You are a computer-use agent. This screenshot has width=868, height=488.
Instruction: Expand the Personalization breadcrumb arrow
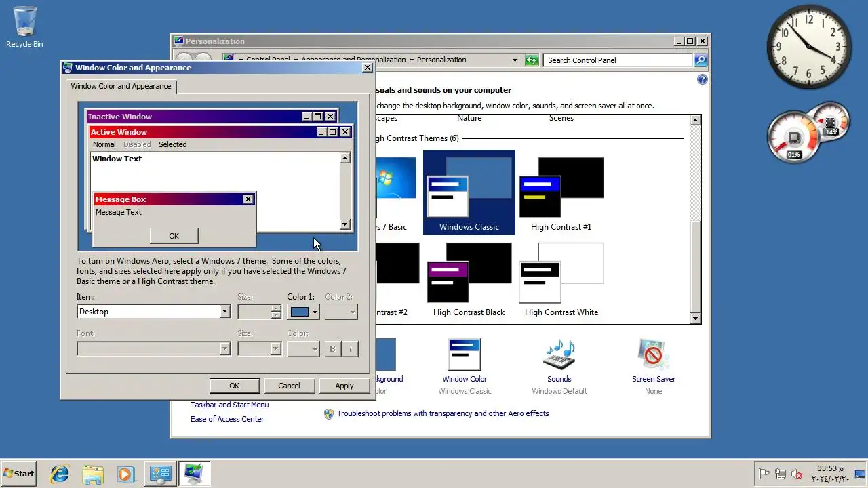pos(412,60)
